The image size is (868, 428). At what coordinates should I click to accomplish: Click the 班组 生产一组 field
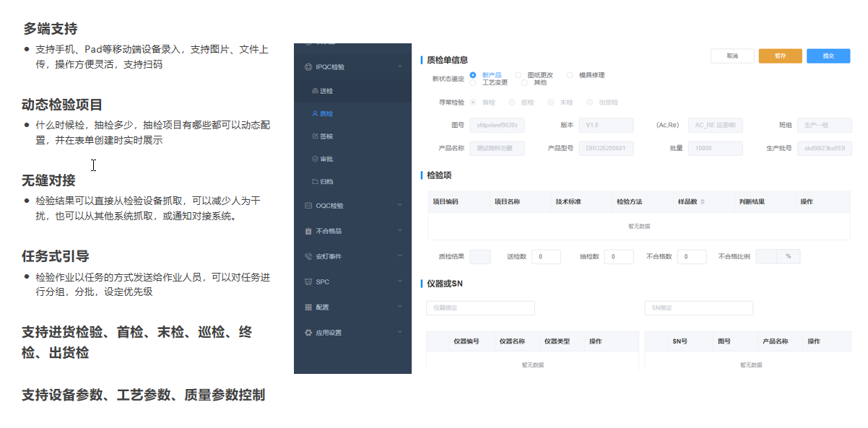point(824,126)
